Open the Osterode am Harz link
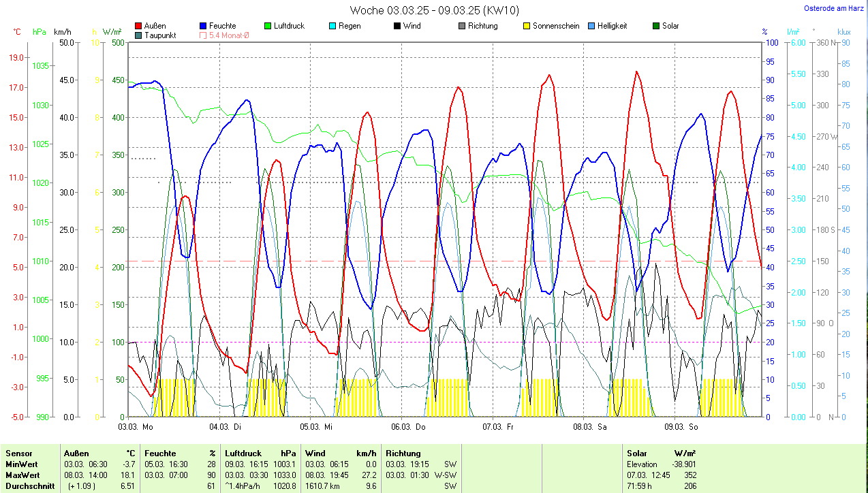 coord(833,8)
